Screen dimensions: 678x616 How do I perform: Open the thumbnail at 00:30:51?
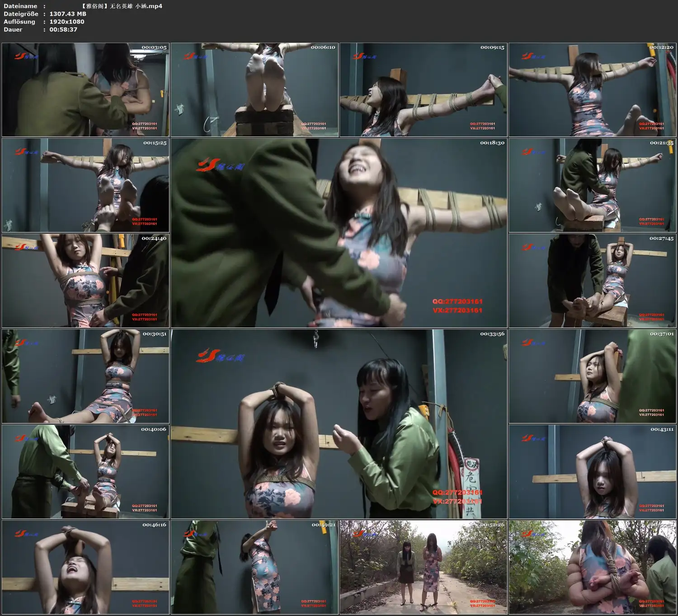pos(85,376)
